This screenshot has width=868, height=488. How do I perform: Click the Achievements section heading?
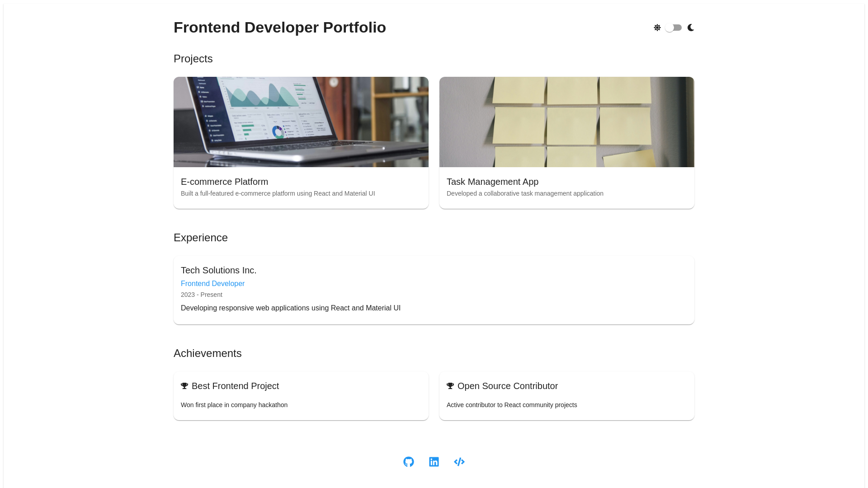point(208,353)
